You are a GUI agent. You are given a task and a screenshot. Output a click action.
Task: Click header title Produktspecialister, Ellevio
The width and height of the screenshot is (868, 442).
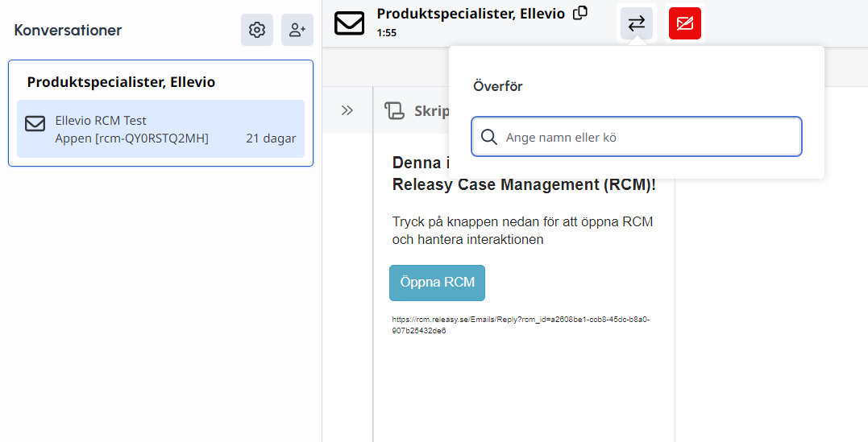pos(471,14)
